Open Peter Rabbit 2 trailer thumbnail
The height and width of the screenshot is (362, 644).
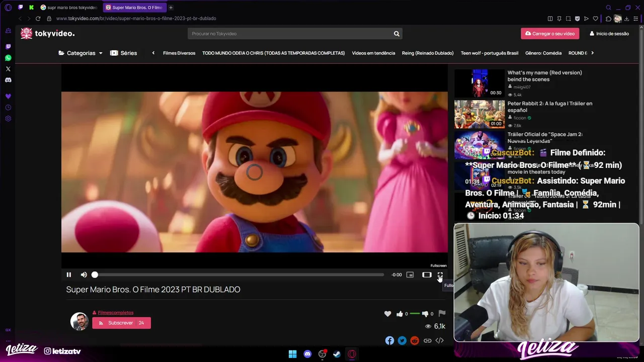point(479,114)
